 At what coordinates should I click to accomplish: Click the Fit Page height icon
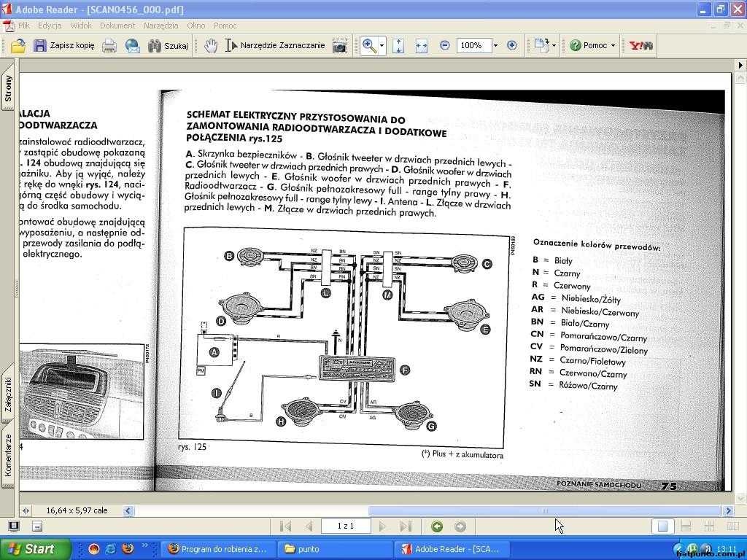point(398,46)
